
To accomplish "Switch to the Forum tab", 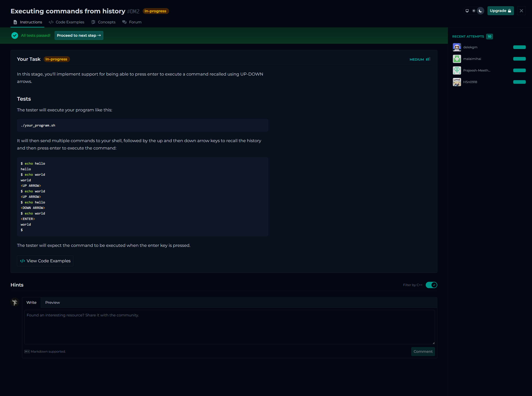I will (x=132, y=22).
